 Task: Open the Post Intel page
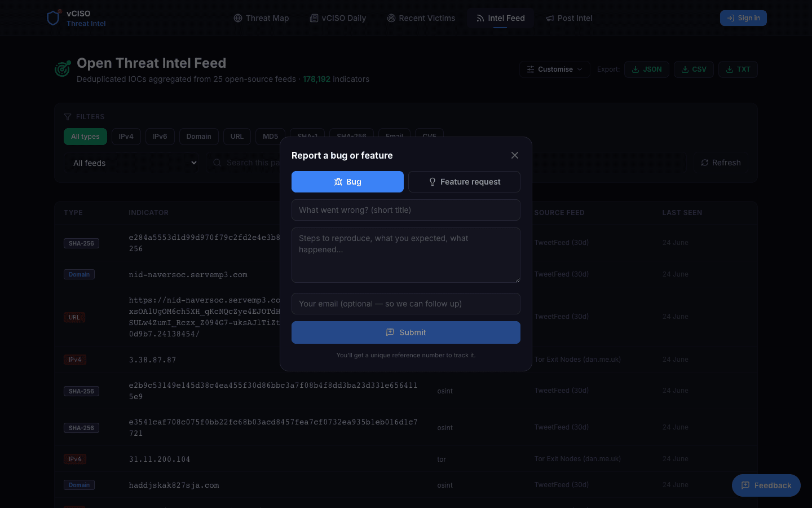[569, 18]
